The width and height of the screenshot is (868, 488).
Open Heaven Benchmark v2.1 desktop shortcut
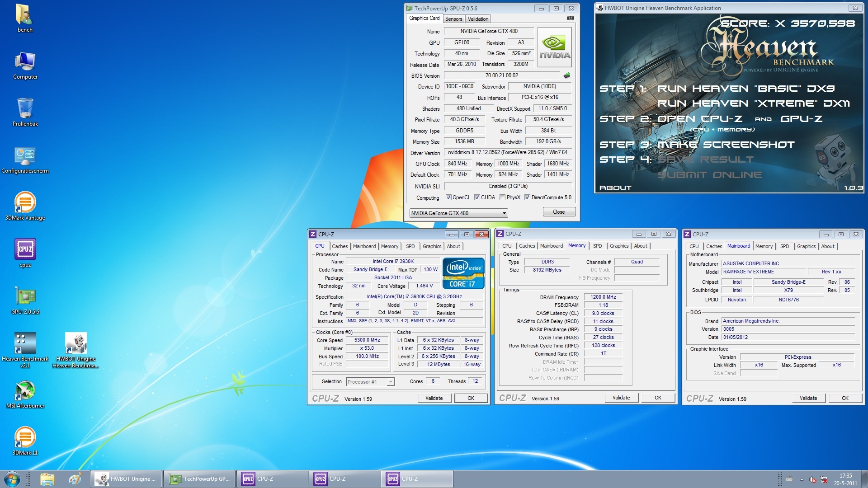(25, 343)
